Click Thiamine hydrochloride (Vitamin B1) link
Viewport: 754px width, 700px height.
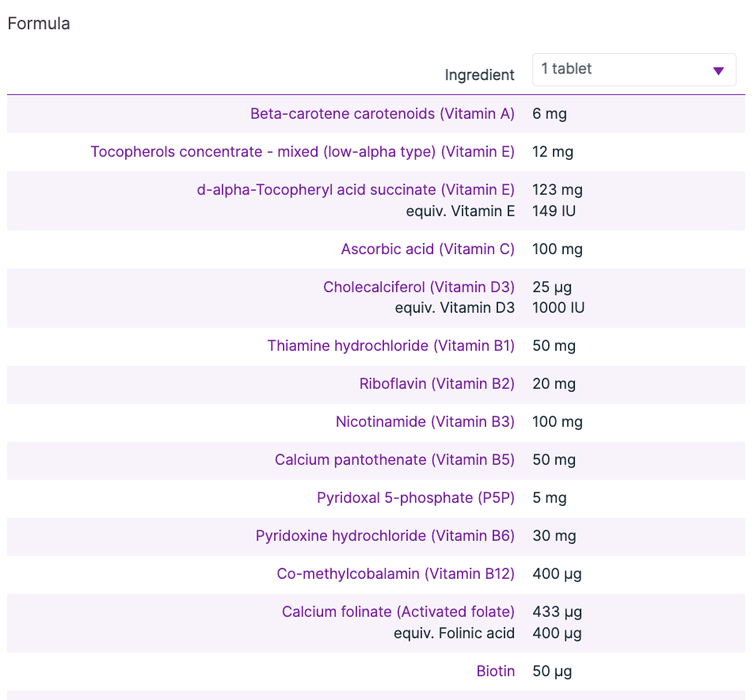click(x=390, y=346)
